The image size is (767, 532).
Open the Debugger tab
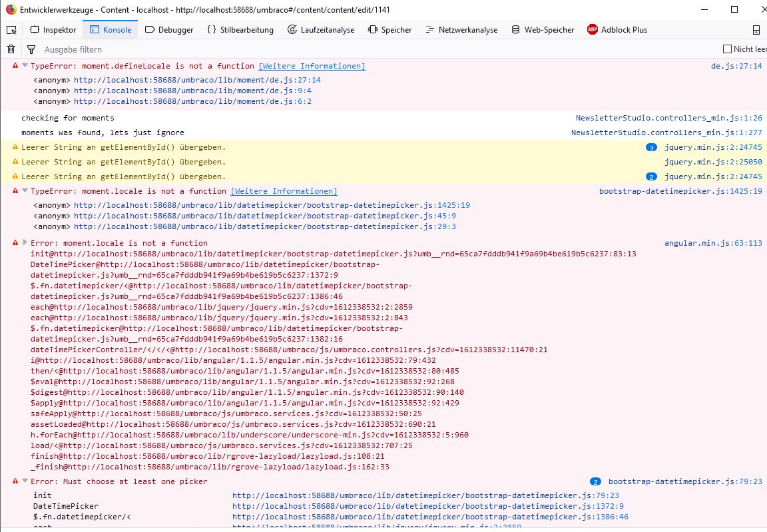click(x=169, y=30)
